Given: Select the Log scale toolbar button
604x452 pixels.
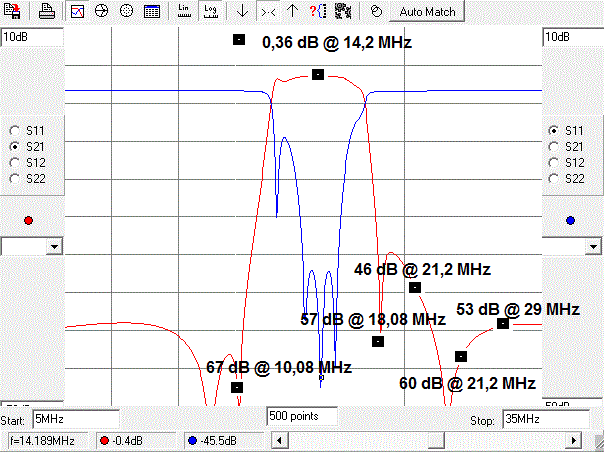Looking at the screenshot, I should (209, 12).
